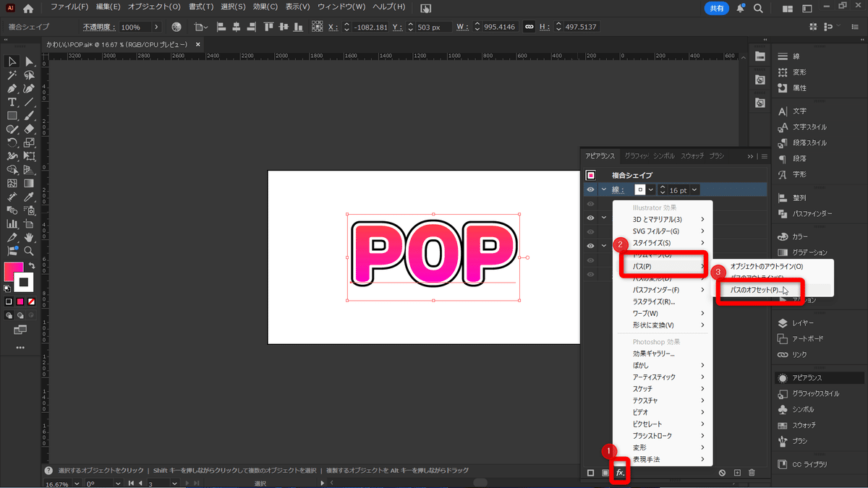This screenshot has height=488, width=868.
Task: Select the Pen tool
Action: (12, 87)
